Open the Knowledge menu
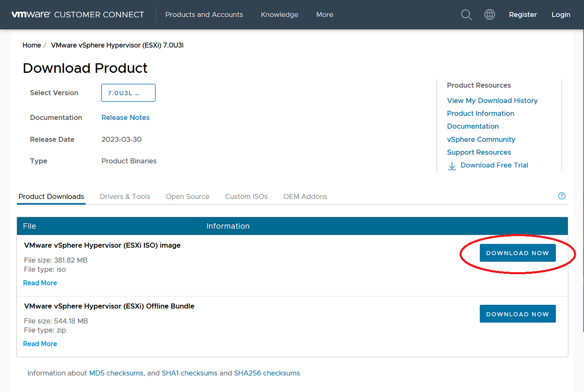 [x=279, y=14]
